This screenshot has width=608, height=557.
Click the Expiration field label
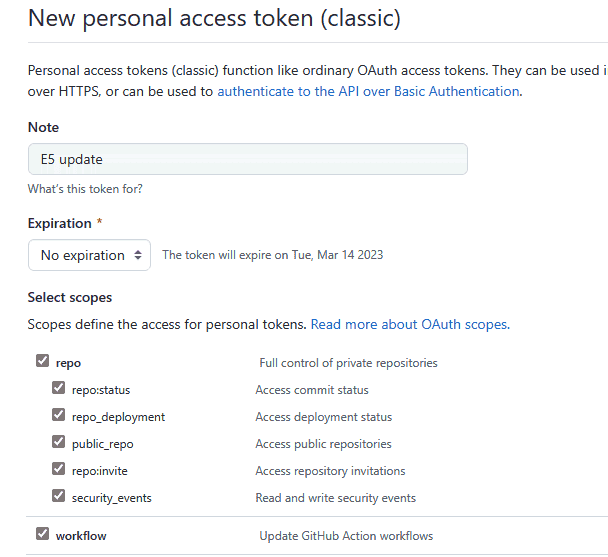pos(60,223)
